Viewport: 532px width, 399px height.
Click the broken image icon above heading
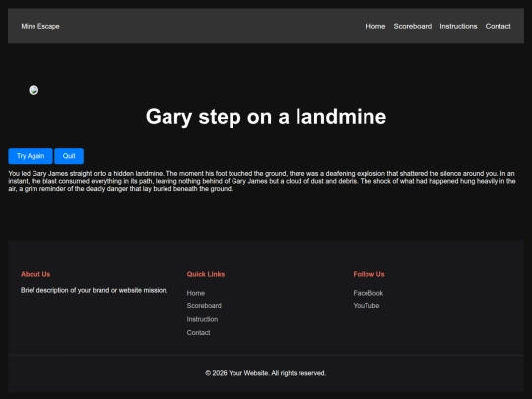[x=33, y=90]
